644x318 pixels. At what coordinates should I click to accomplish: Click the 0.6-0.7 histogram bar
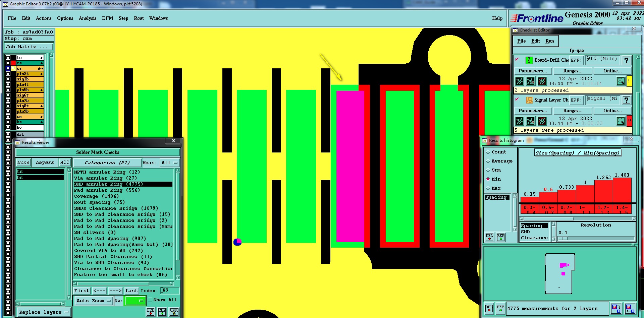(x=548, y=197)
